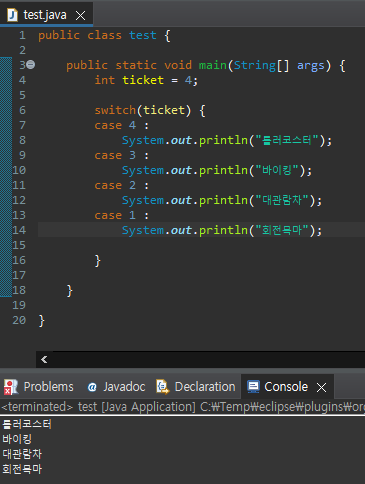
Task: Click 'String' type in main signature
Action: click(255, 65)
